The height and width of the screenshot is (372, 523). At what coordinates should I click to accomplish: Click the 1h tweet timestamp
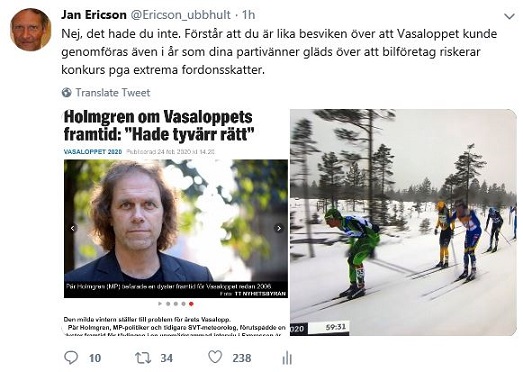pyautogui.click(x=248, y=15)
